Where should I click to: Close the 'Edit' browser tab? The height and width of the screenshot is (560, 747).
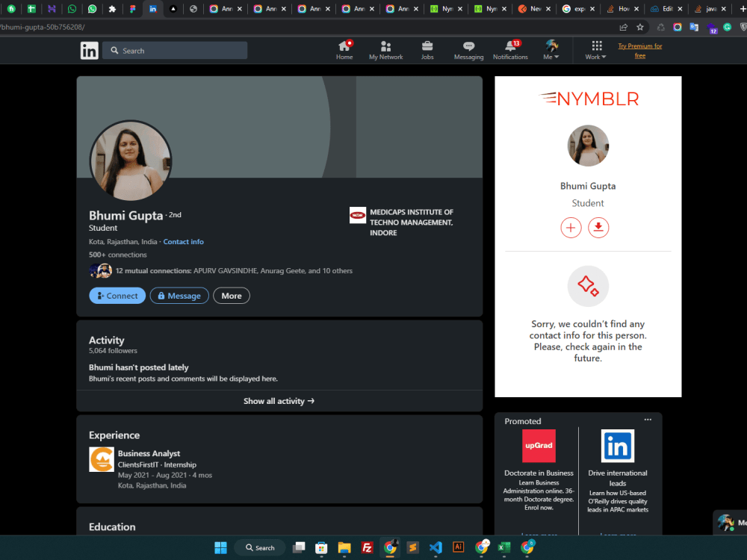(x=680, y=8)
